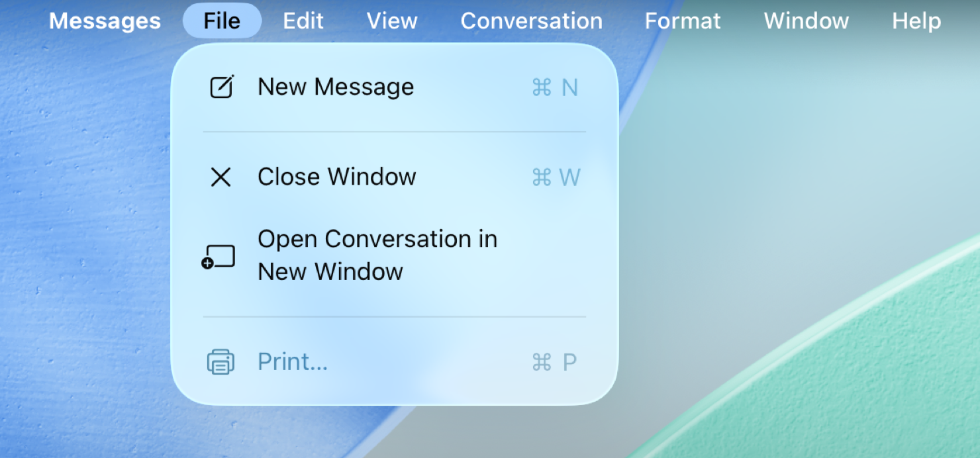Click the divider below New Message
This screenshot has height=458, width=980.
click(x=394, y=132)
